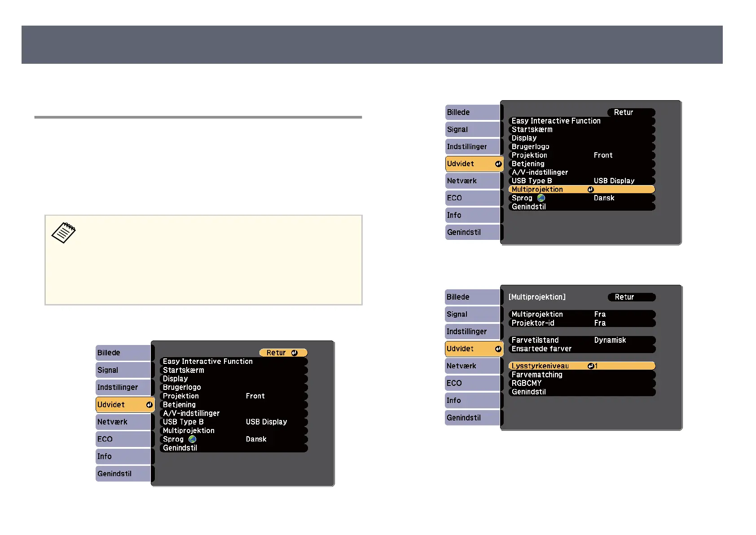The image size is (756, 535).
Task: Select the Multiprojektion Fra setting in the submenu
Action: (x=581, y=314)
